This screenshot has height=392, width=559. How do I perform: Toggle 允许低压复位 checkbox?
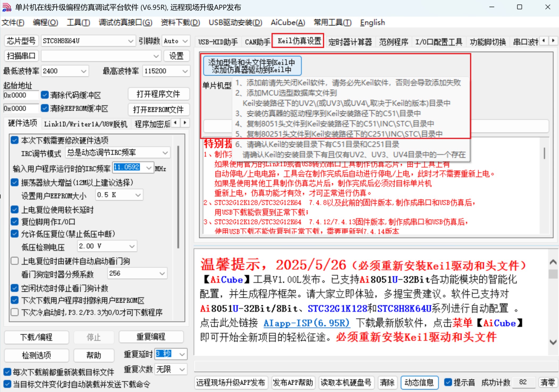point(15,234)
